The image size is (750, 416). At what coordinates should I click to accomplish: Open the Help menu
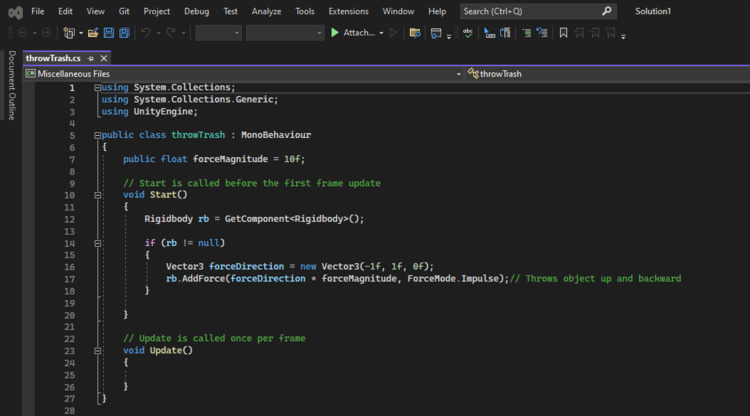(x=437, y=11)
